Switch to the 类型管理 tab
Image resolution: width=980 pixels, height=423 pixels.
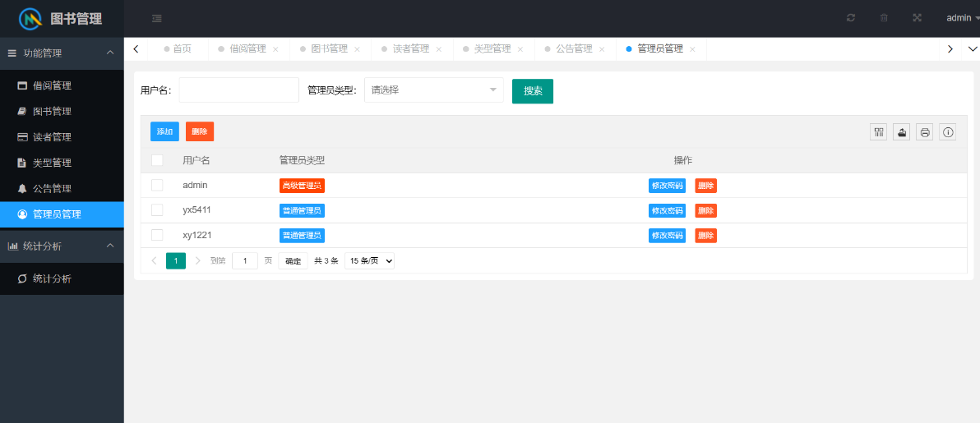coord(492,48)
